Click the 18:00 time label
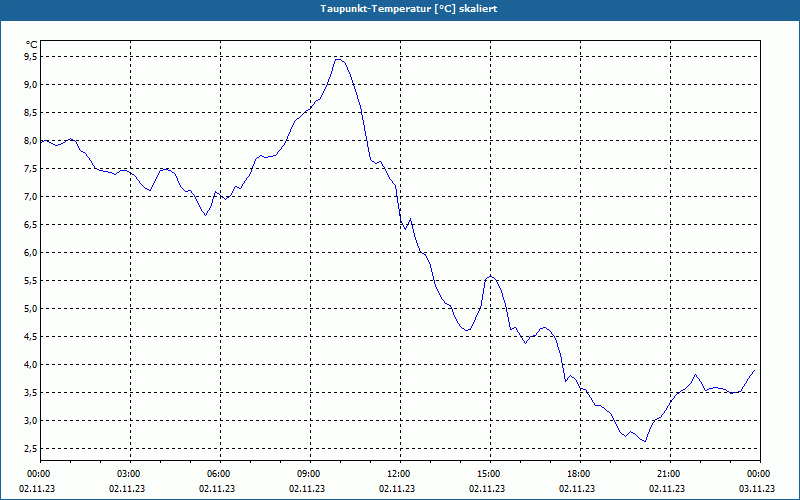Viewport: 800px width, 500px height. click(x=580, y=474)
